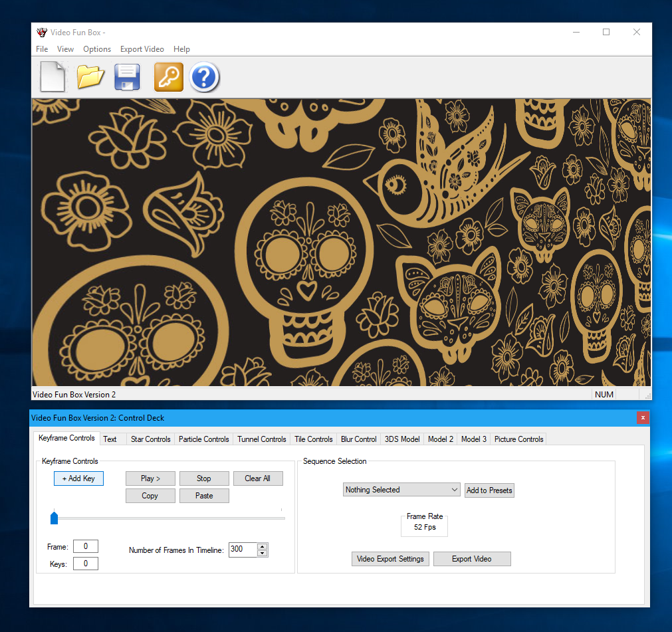Screen dimensions: 672x632
Task: Click the blue timeline slider handle
Action: (x=54, y=518)
